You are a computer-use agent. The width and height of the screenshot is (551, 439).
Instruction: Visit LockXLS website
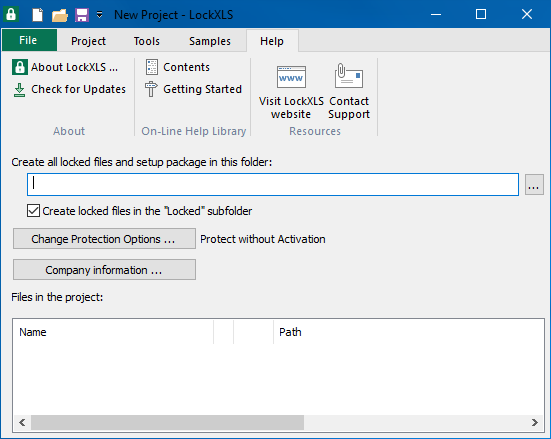pos(291,92)
